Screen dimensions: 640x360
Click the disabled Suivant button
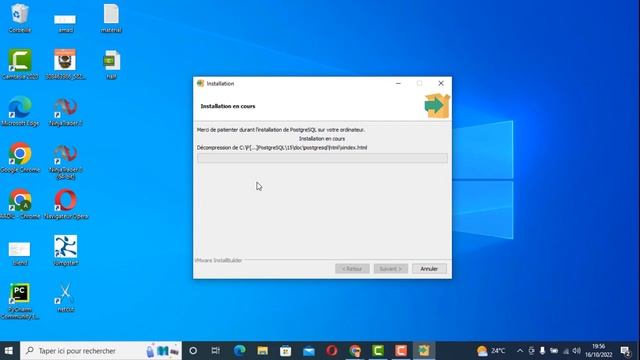391,269
